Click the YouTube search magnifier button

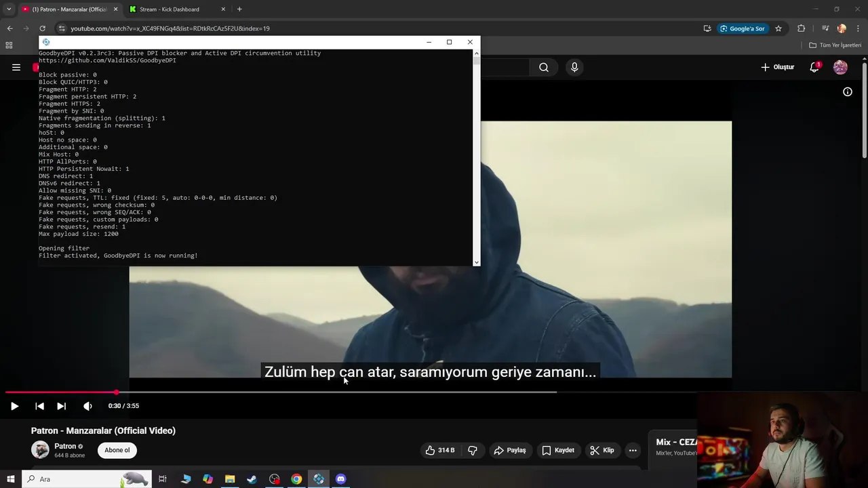tap(544, 67)
